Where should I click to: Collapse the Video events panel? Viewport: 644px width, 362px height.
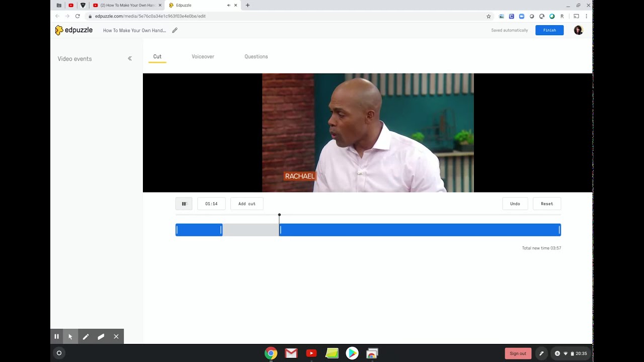(130, 59)
